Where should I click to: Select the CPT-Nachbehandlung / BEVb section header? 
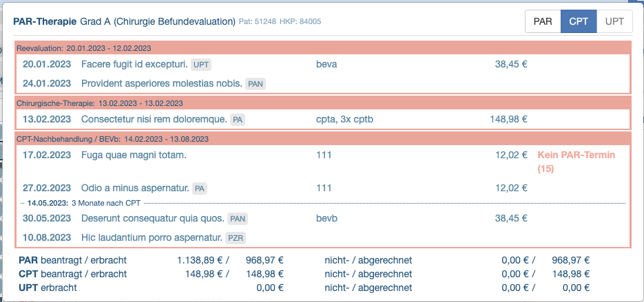pos(322,139)
